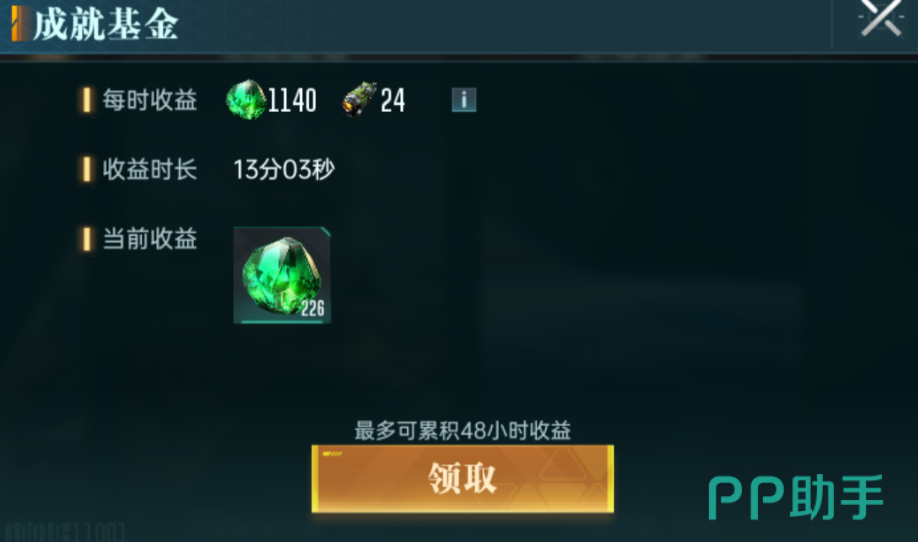Click the orange stripe icon beside title

[x=20, y=23]
